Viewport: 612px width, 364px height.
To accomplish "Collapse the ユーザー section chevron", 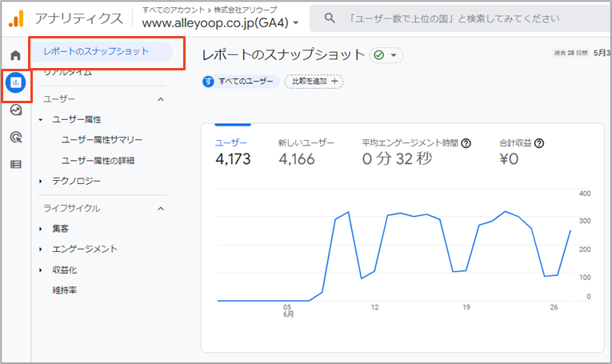I will pos(161,99).
